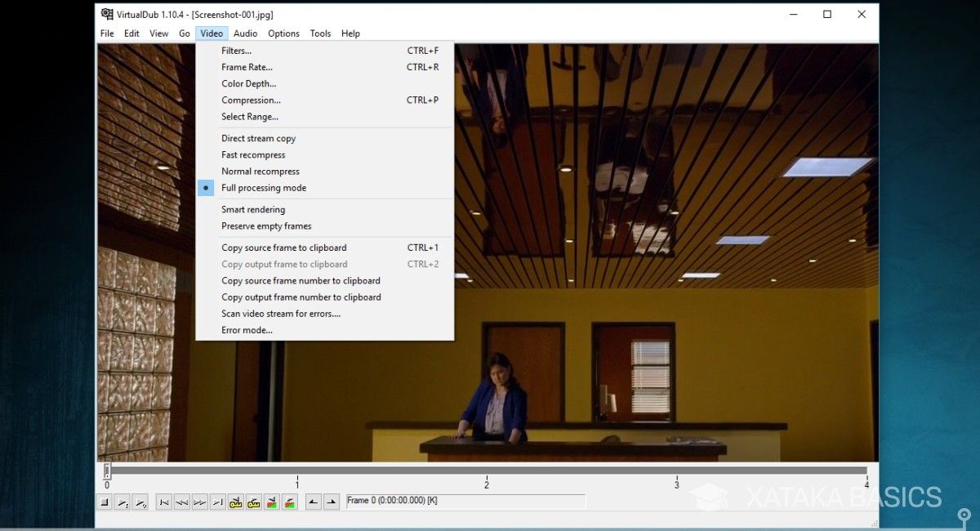Click the input playback button
Image resolution: width=980 pixels, height=531 pixels.
pyautogui.click(x=122, y=502)
